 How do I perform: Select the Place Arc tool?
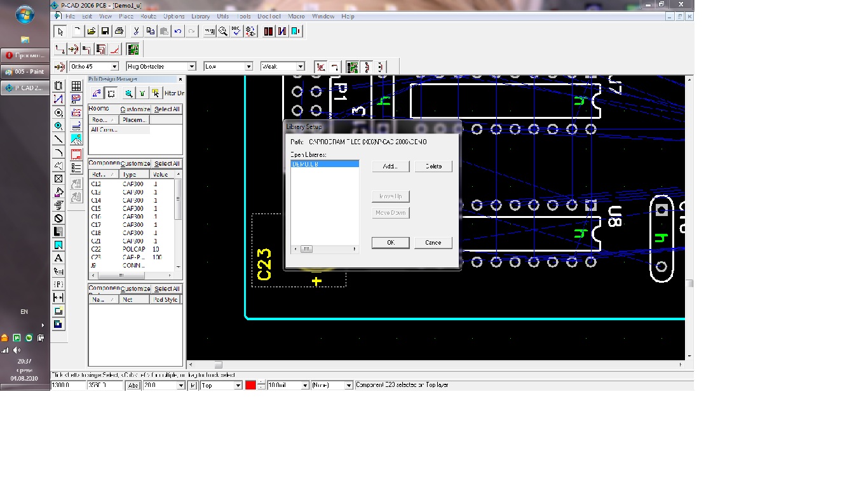tap(58, 152)
